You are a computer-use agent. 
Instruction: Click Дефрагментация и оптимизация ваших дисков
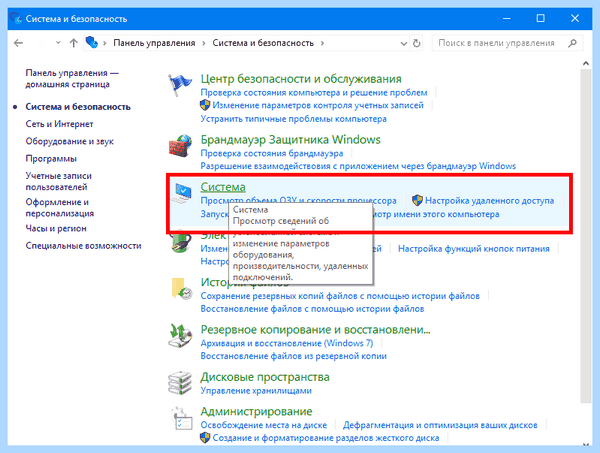(440, 425)
